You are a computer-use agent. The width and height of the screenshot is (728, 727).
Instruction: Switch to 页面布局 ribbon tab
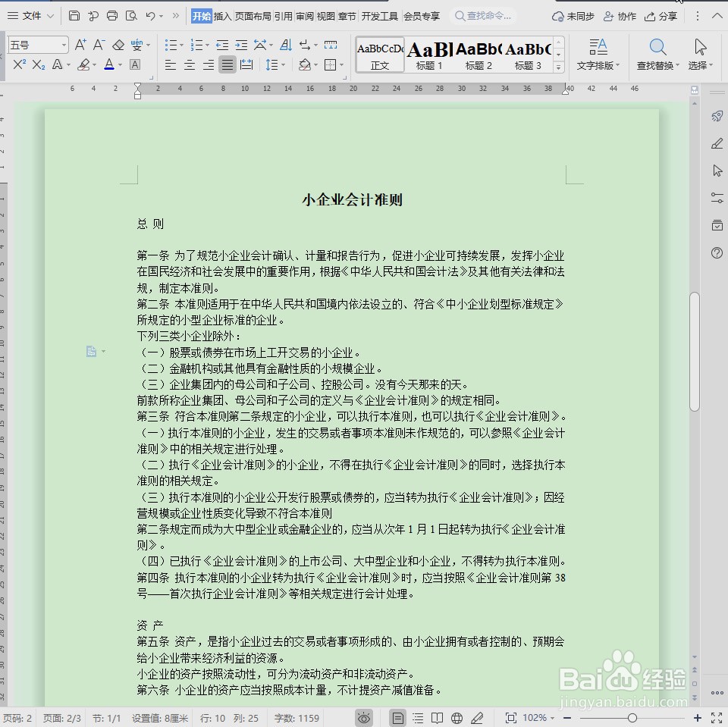point(253,16)
